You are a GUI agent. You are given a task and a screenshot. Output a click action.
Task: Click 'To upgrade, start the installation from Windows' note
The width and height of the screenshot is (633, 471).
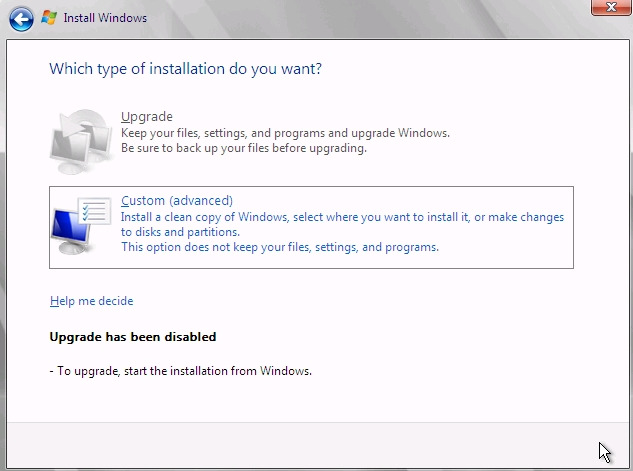(x=180, y=371)
